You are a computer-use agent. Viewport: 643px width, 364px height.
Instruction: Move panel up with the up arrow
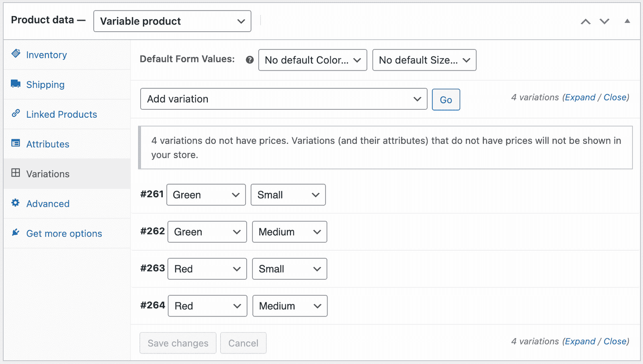tap(586, 21)
